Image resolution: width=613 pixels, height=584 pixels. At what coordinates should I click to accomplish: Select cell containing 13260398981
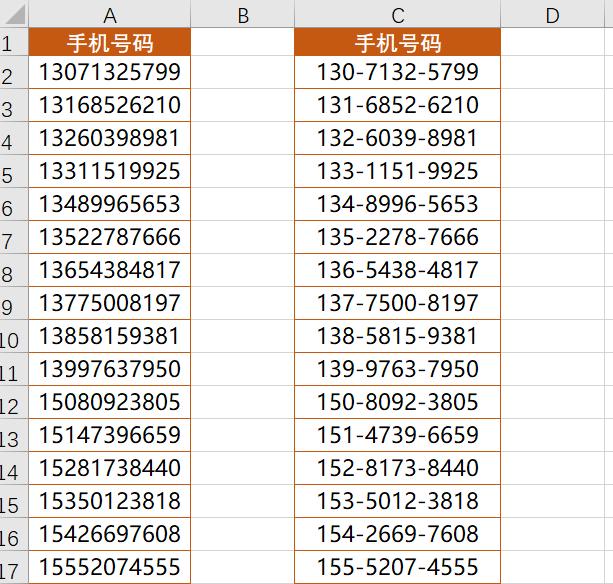109,138
